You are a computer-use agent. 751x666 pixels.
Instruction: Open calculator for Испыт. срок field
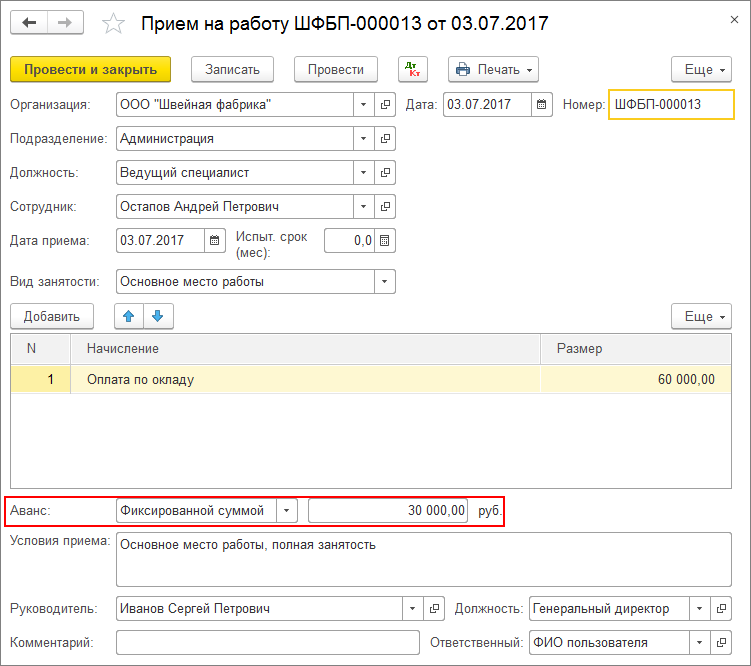(385, 240)
